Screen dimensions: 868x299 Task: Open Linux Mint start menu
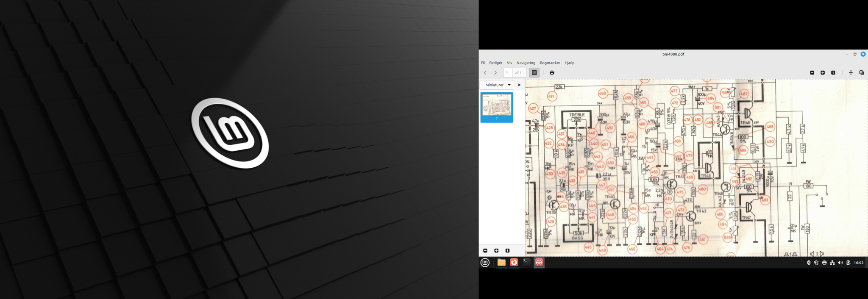(x=485, y=263)
